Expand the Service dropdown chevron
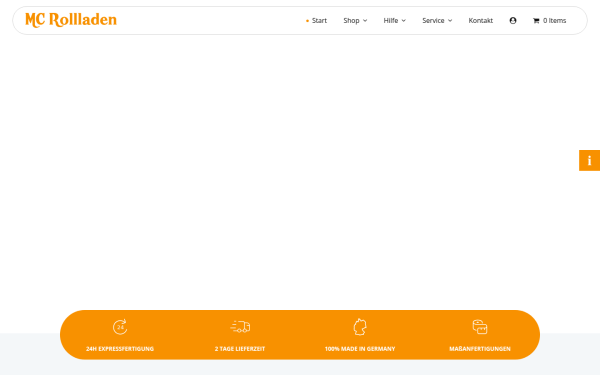 point(450,21)
